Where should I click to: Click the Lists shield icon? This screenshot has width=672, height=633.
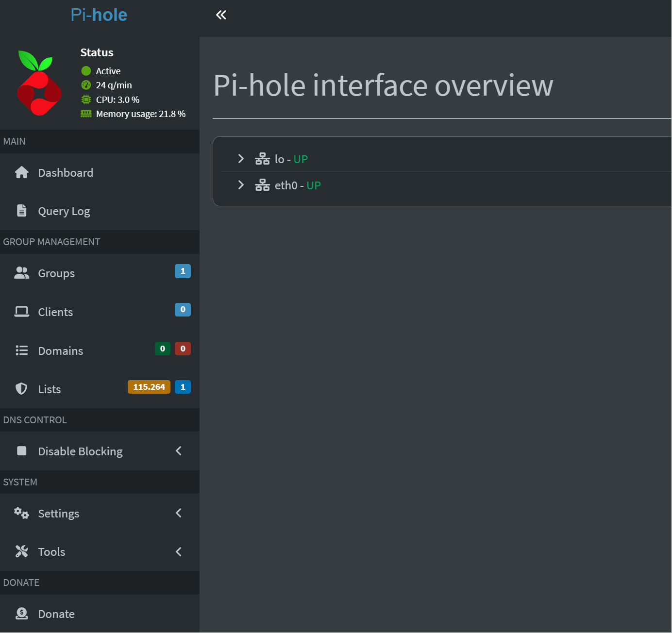21,389
